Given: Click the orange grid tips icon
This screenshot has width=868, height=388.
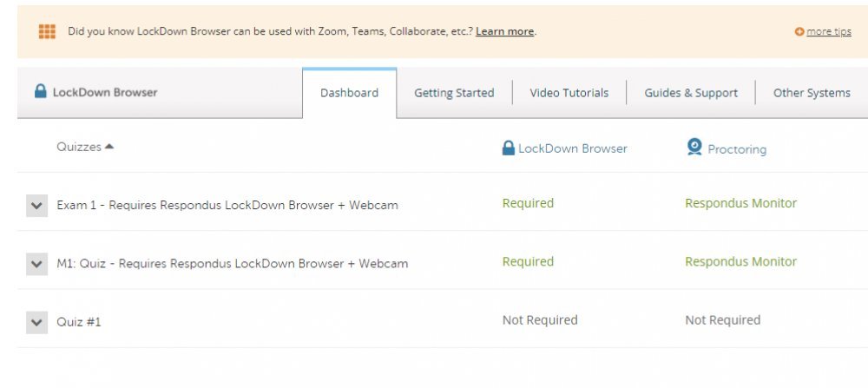Looking at the screenshot, I should coord(47,31).
